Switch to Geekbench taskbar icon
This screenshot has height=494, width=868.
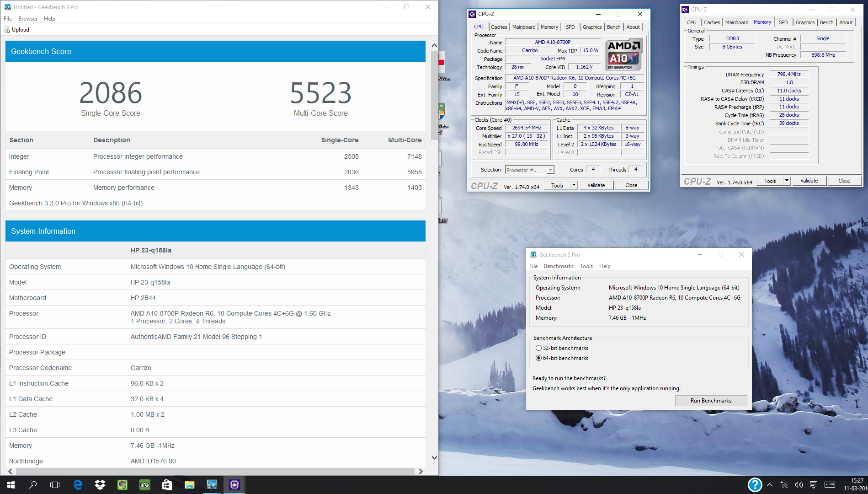pyautogui.click(x=212, y=485)
